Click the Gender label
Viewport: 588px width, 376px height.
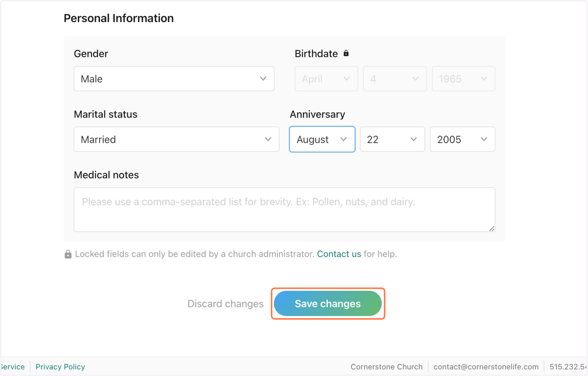coord(91,53)
